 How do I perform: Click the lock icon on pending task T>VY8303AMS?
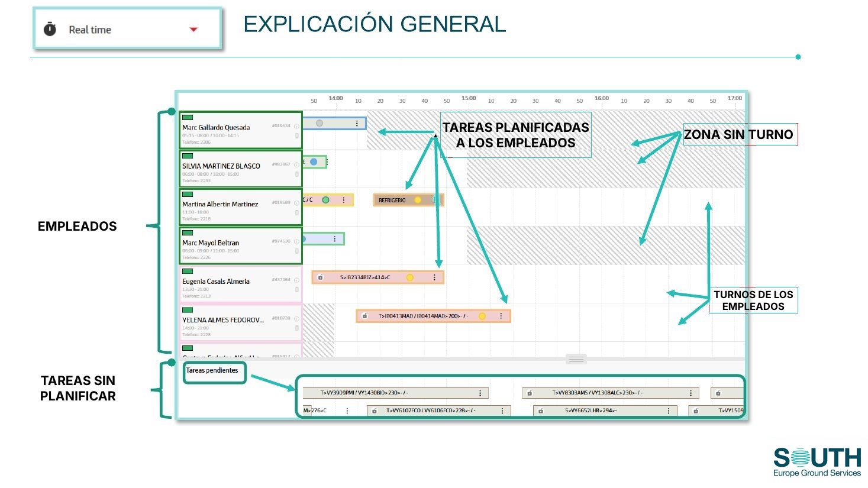(530, 393)
